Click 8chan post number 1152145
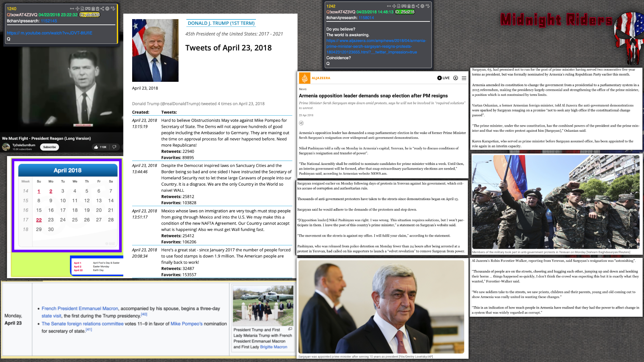 [x=49, y=21]
